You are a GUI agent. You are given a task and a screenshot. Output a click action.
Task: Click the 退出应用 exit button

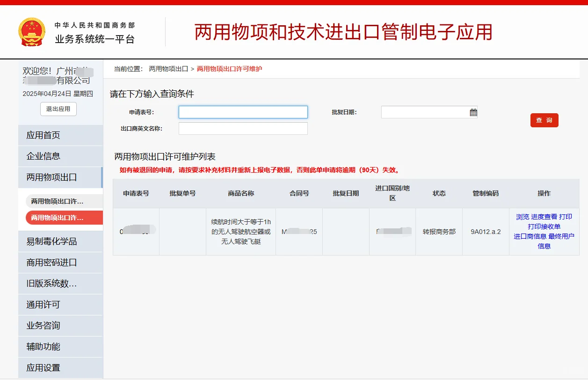tap(58, 109)
